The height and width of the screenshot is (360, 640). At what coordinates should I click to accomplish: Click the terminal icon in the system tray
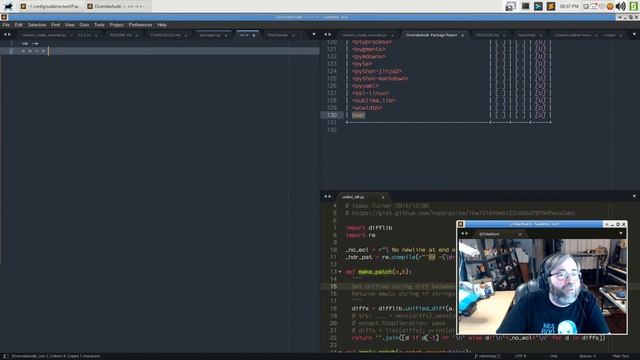[525, 6]
